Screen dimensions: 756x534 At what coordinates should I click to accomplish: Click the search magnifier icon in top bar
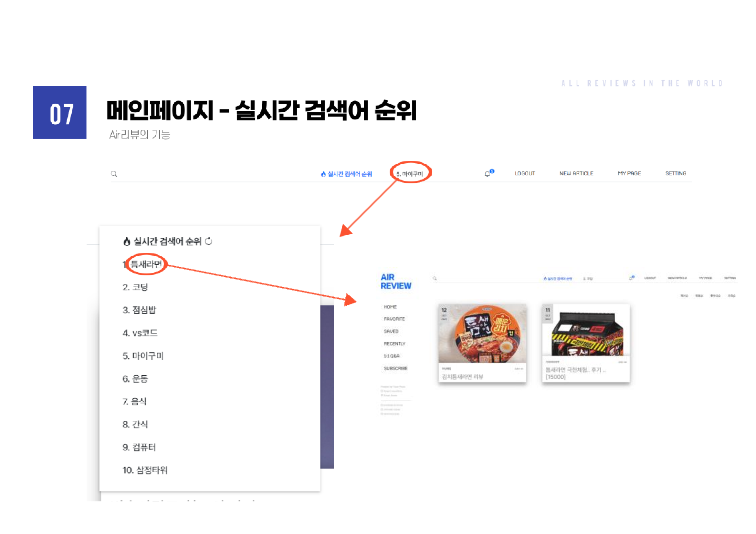coord(114,174)
